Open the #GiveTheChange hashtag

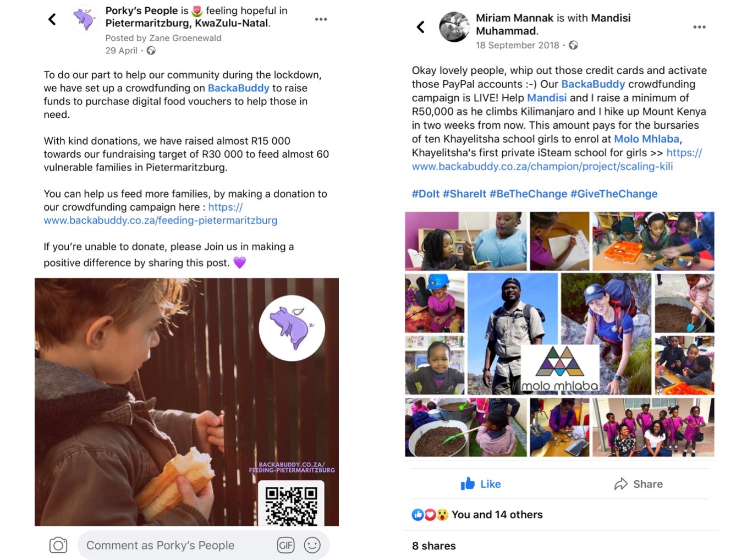pos(614,194)
